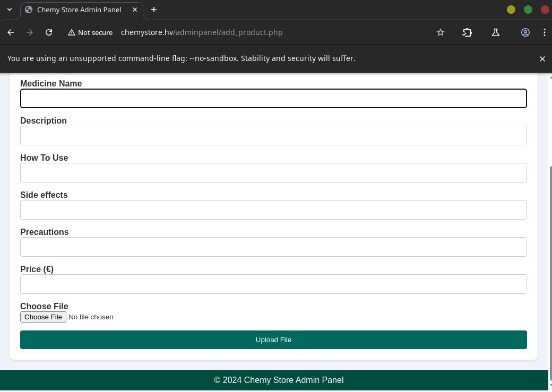Submit the form with Upload File
Image resolution: width=552 pixels, height=392 pixels.
pos(273,340)
